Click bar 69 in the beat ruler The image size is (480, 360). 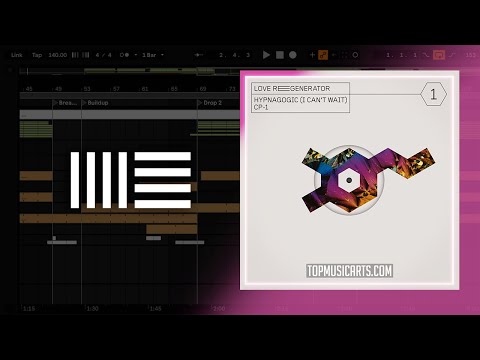coord(203,89)
